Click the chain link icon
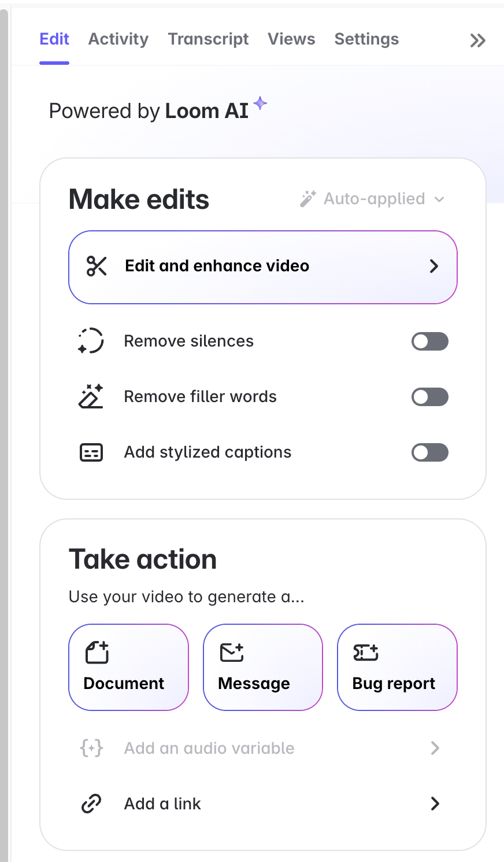 pos(91,804)
